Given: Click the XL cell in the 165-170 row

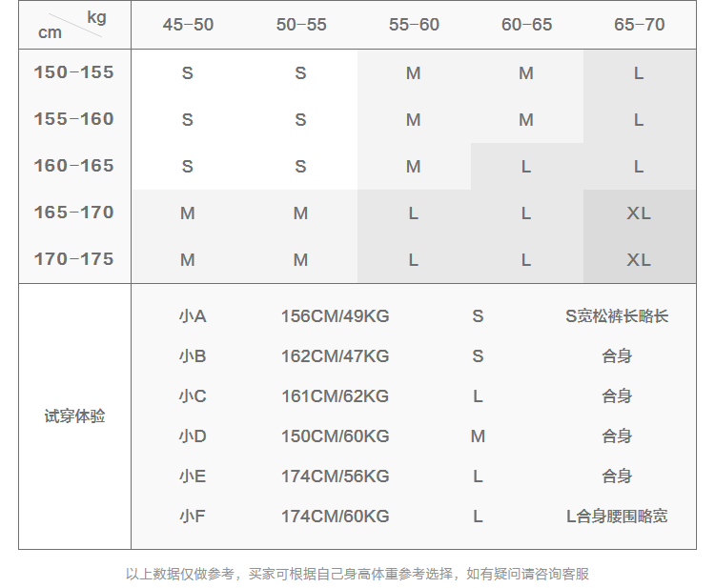Looking at the screenshot, I should [639, 213].
